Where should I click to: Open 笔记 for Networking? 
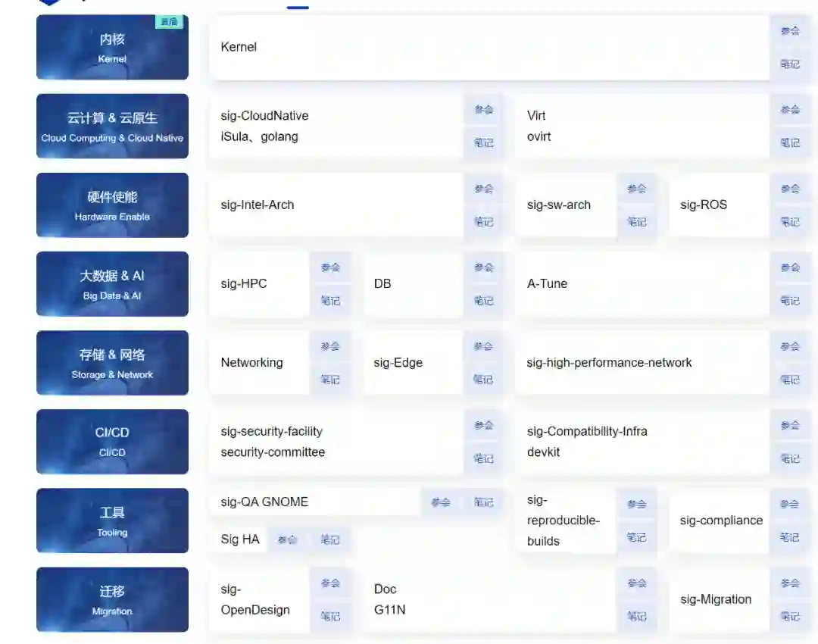(330, 380)
